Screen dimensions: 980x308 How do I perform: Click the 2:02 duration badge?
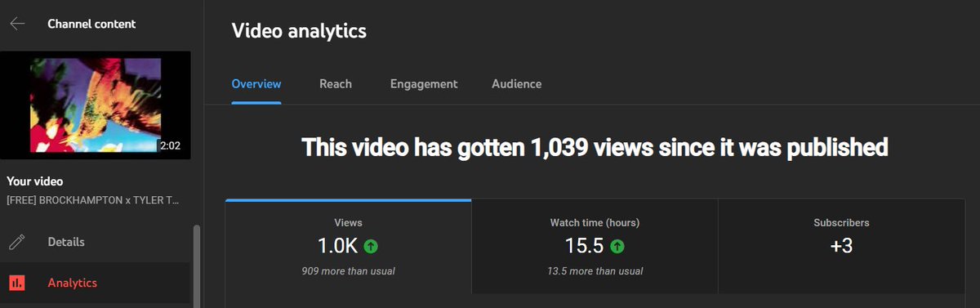point(171,145)
